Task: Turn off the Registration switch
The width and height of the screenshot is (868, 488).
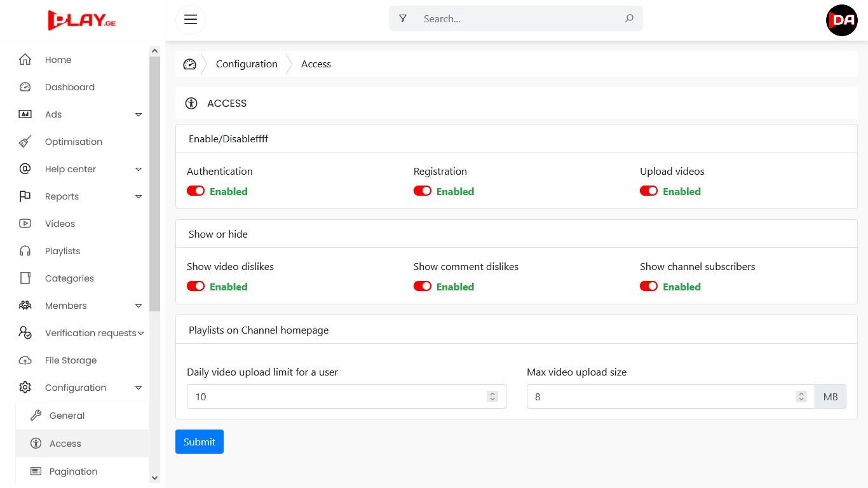Action: click(423, 191)
